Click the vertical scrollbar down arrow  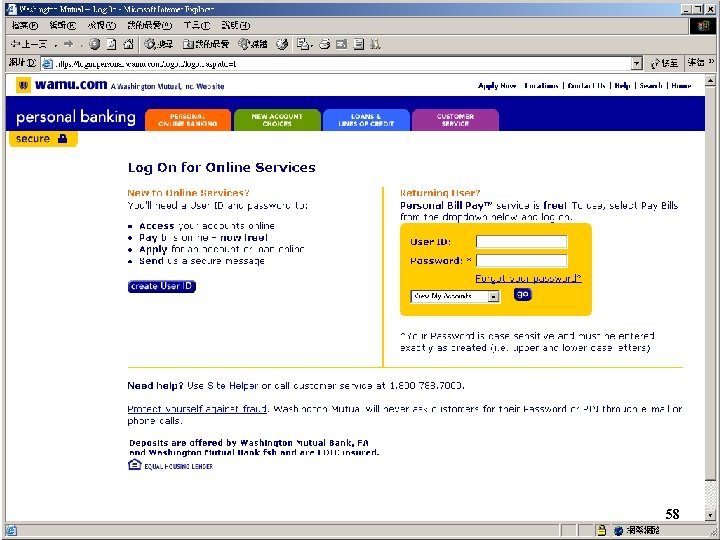(x=710, y=514)
